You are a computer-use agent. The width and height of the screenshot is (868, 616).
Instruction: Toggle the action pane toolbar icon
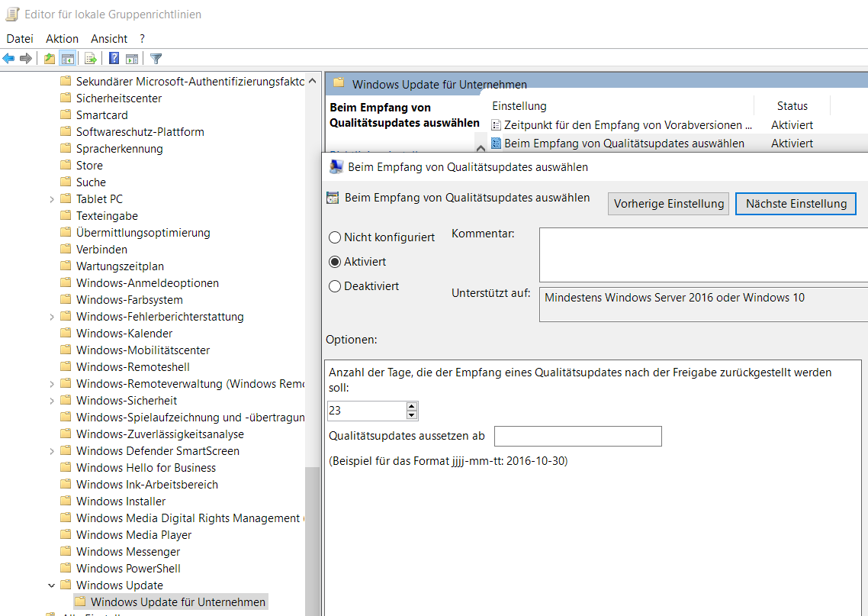point(132,58)
